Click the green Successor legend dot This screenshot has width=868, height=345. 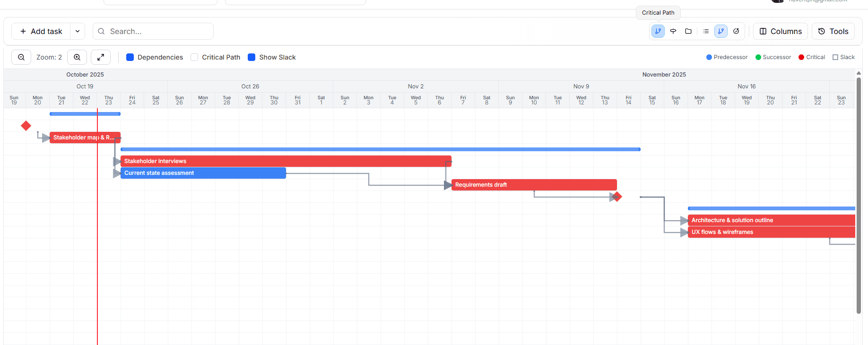click(x=758, y=57)
